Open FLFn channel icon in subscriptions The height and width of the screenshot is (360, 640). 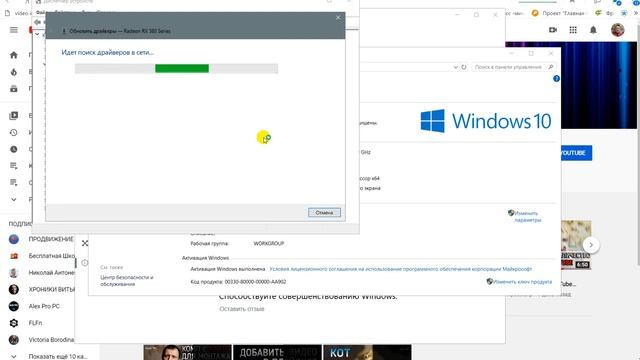pyautogui.click(x=14, y=323)
